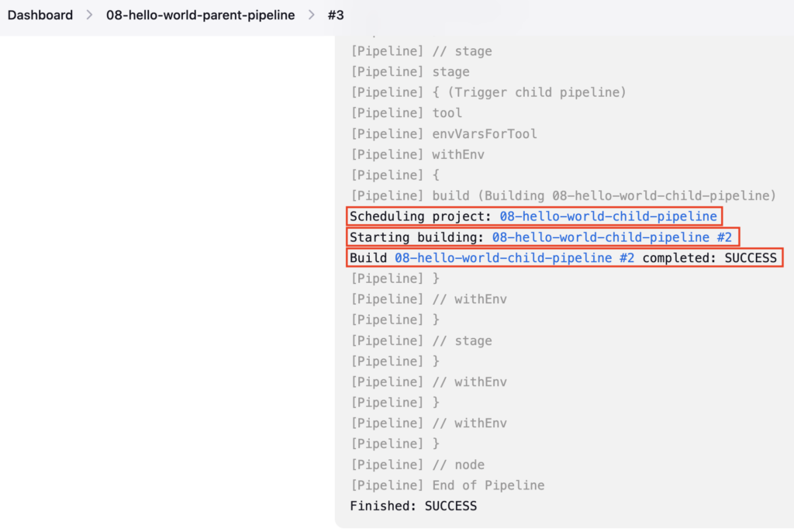Open child-pipeline #2 link after Starting building
This screenshot has width=794, height=532.
click(612, 237)
